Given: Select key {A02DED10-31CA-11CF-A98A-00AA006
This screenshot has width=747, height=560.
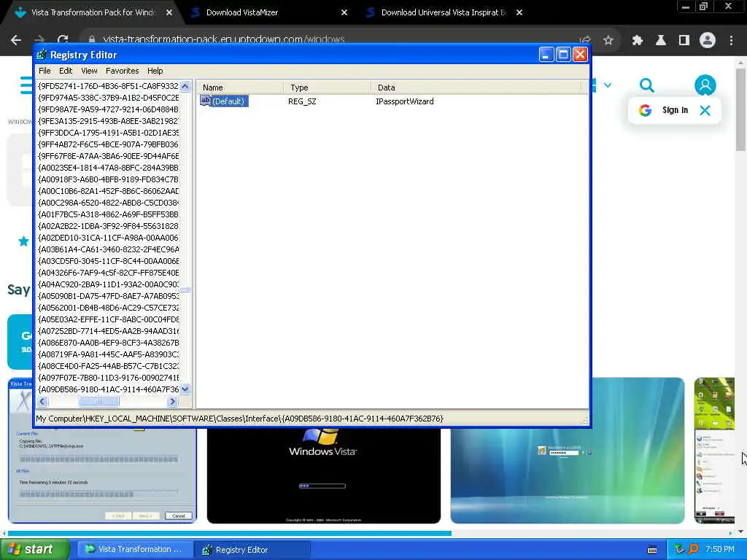Looking at the screenshot, I should point(108,238).
